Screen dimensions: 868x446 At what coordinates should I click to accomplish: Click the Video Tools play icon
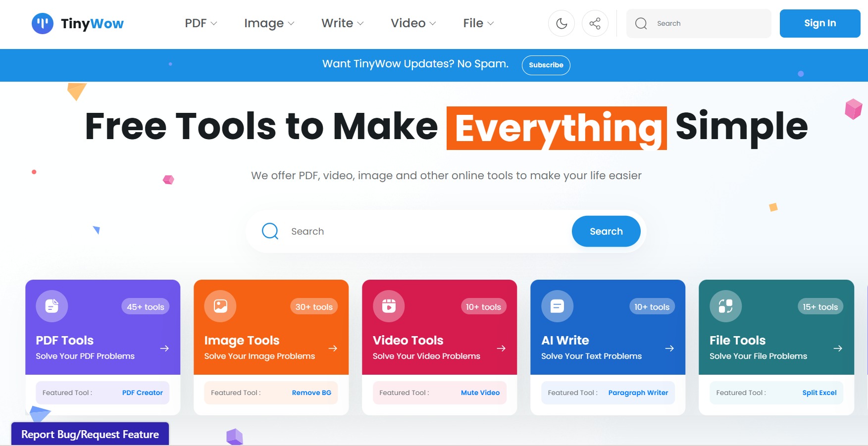click(x=389, y=306)
